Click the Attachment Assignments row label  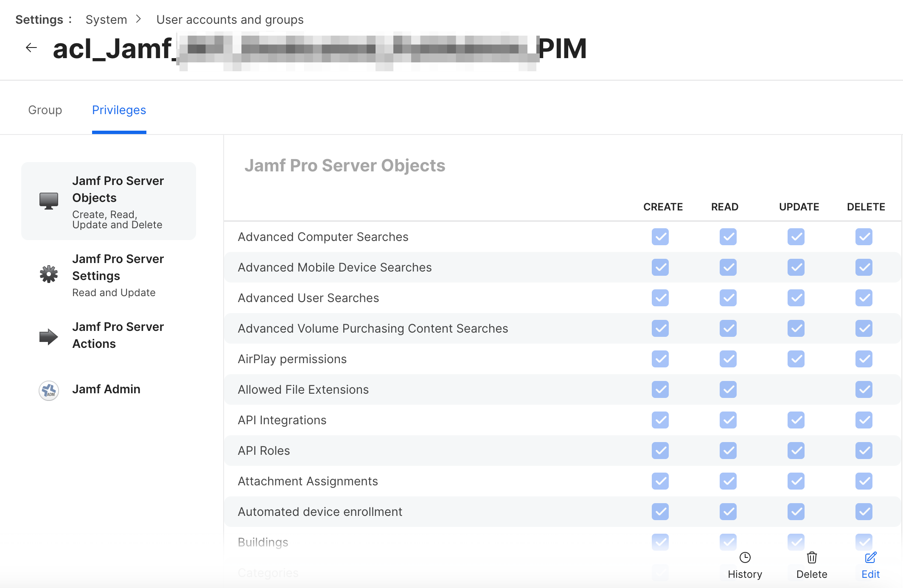(308, 481)
